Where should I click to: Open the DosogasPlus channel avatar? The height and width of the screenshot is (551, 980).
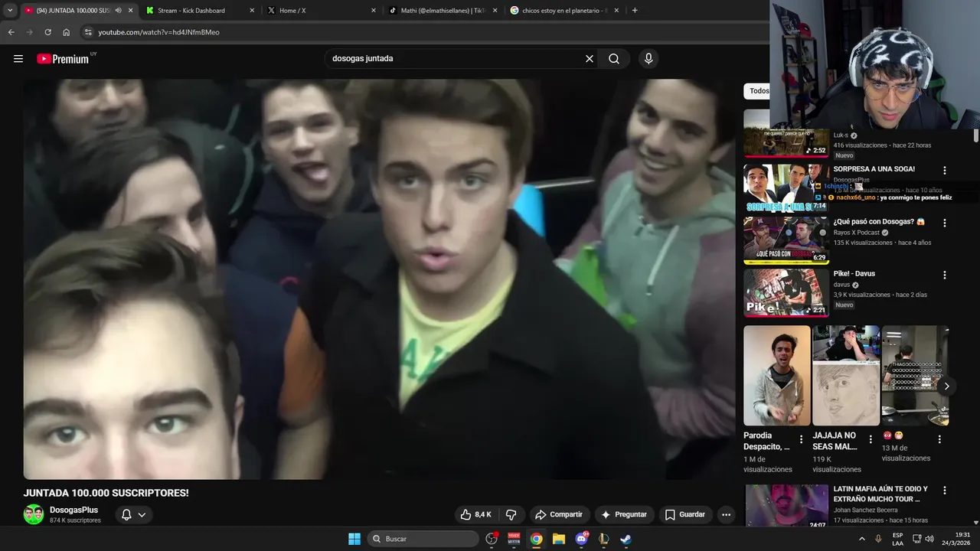click(x=34, y=514)
